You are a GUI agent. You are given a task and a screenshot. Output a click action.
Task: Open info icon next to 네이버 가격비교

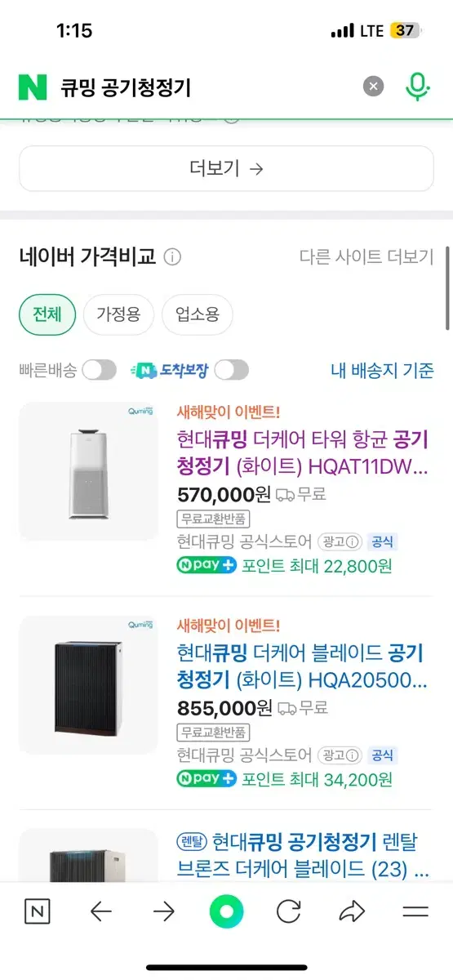click(172, 257)
